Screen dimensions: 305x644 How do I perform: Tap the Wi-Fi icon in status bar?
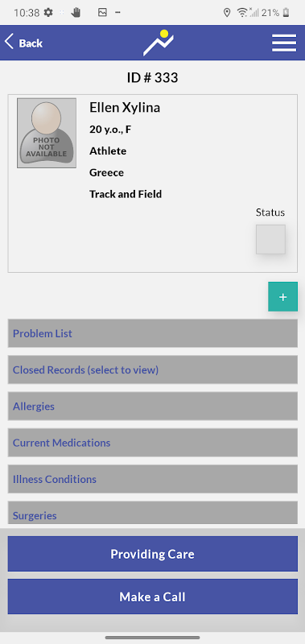[x=242, y=13]
